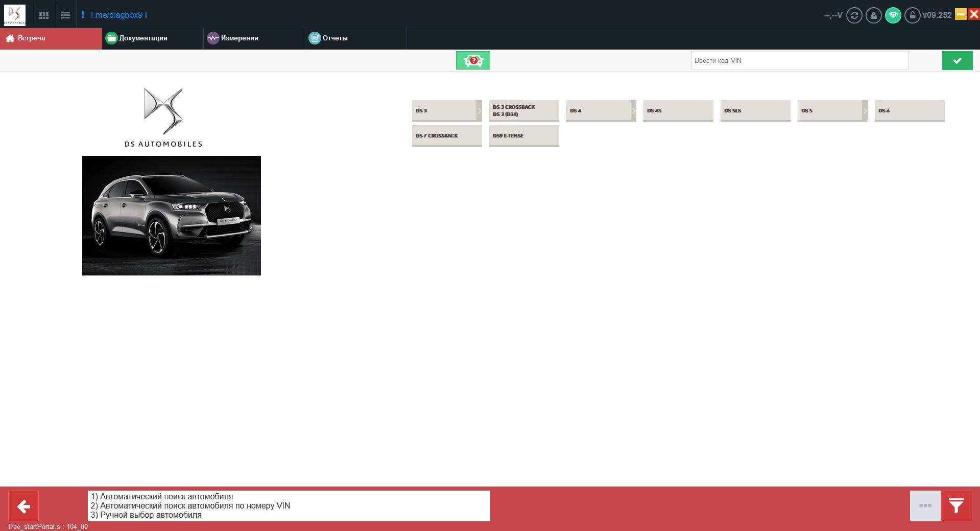980x531 pixels.
Task: Select the DS9 E-TENSE model
Action: [x=524, y=135]
